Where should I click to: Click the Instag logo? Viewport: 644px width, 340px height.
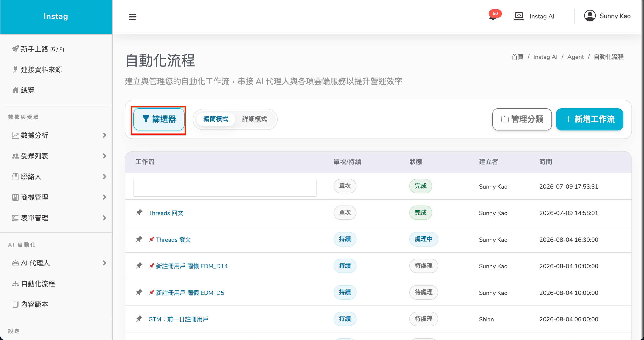tap(56, 16)
